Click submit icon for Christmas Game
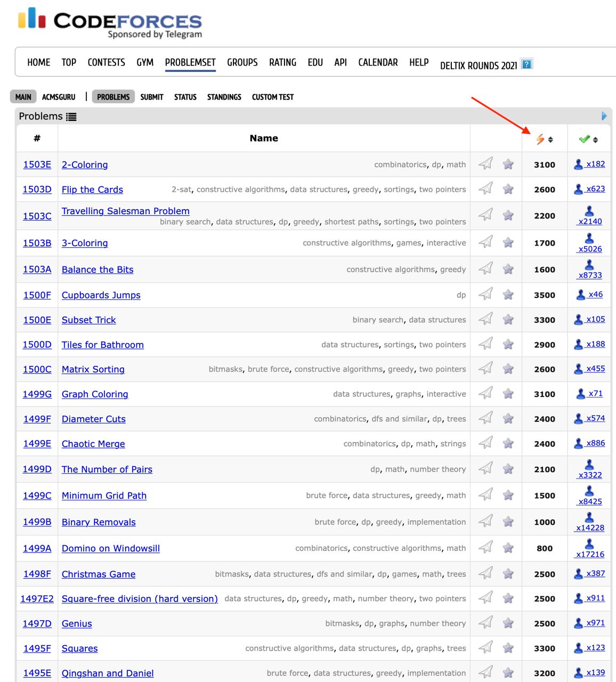The image size is (616, 682). point(485,573)
